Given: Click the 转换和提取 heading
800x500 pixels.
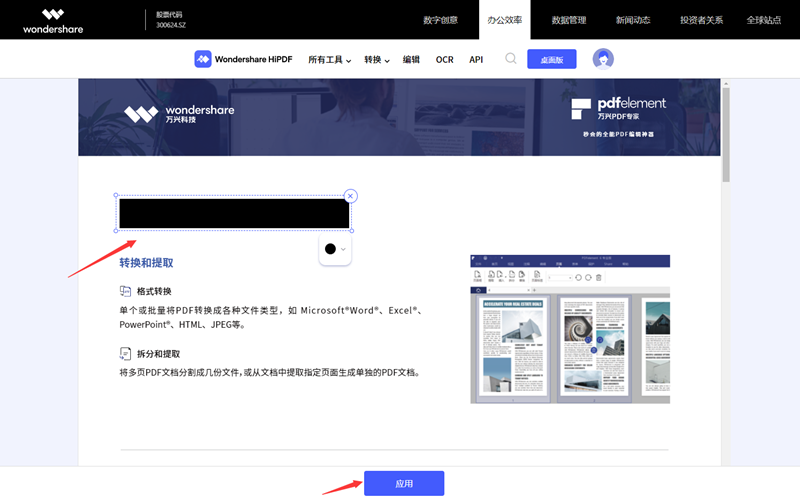Looking at the screenshot, I should tap(146, 263).
